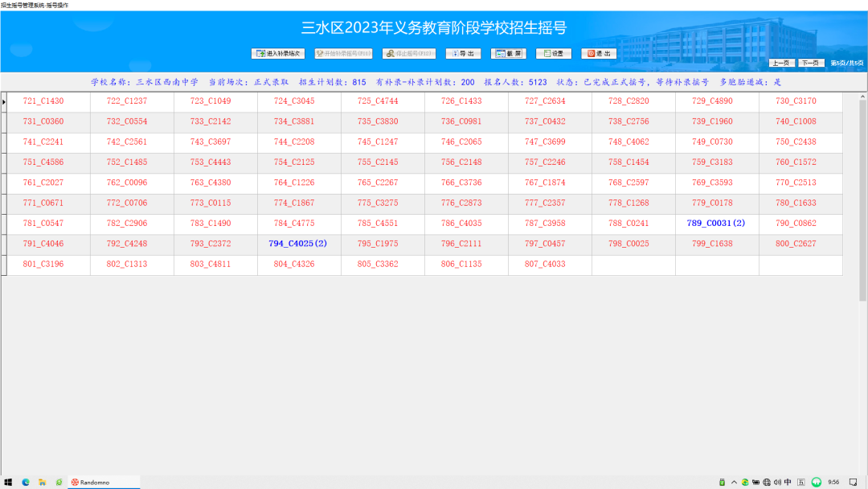Go to next page with 下一页
This screenshot has height=489, width=868.
coord(811,63)
